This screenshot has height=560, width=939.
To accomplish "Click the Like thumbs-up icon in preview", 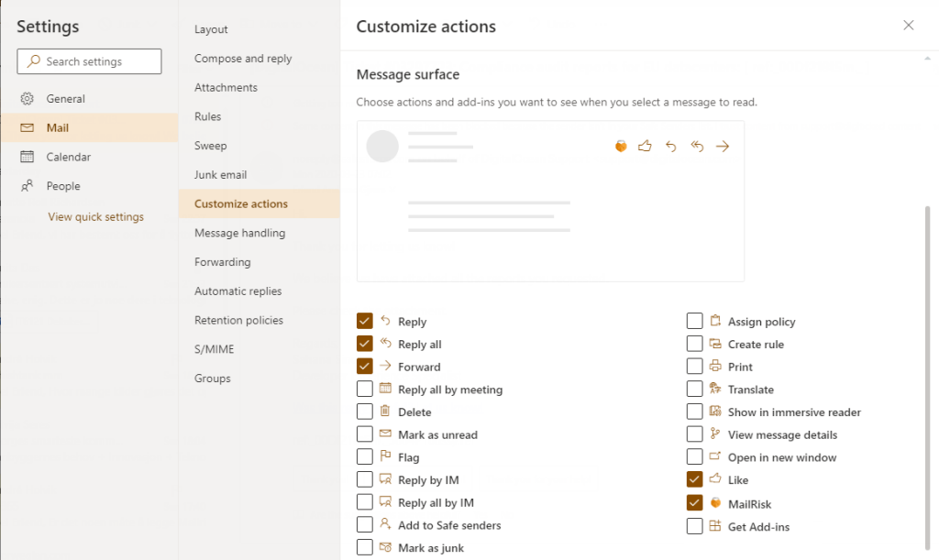I will click(x=645, y=147).
